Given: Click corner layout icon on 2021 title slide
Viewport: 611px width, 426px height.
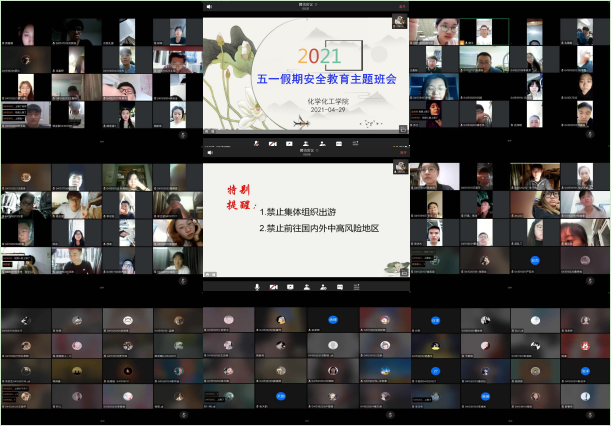Looking at the screenshot, I should click(402, 130).
